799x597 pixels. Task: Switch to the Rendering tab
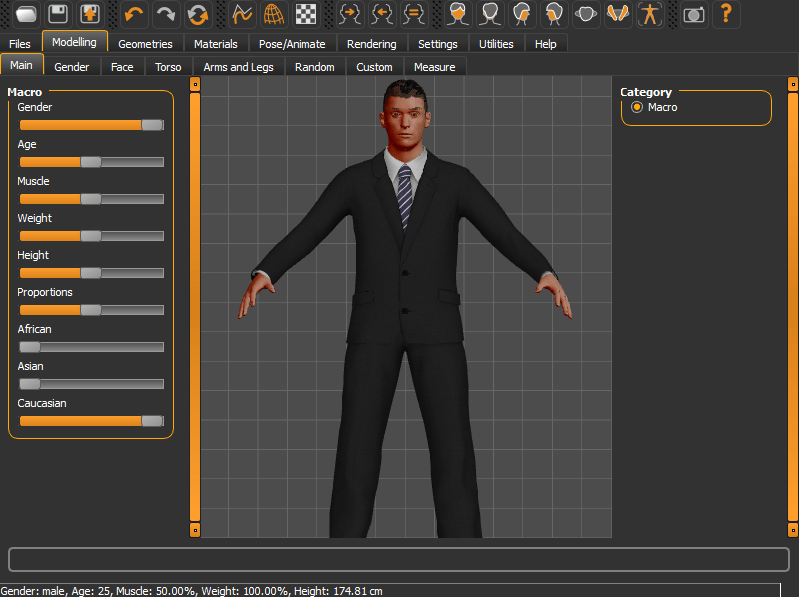[371, 44]
